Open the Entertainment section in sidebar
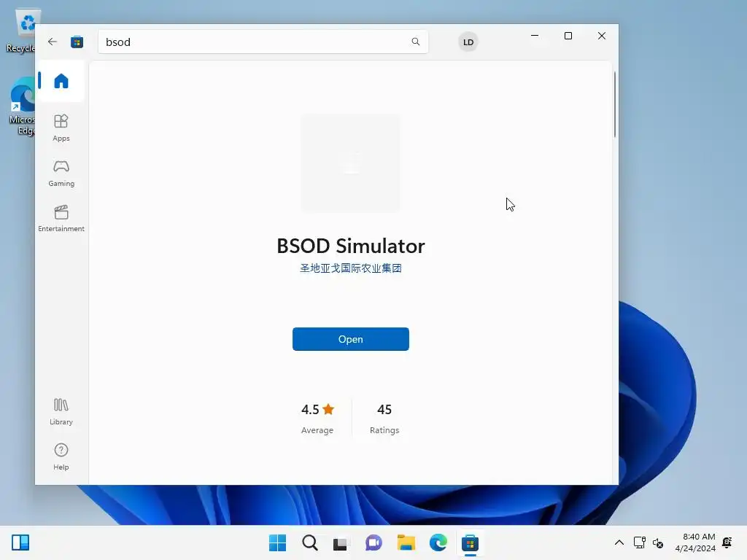This screenshot has width=747, height=560. pyautogui.click(x=61, y=218)
